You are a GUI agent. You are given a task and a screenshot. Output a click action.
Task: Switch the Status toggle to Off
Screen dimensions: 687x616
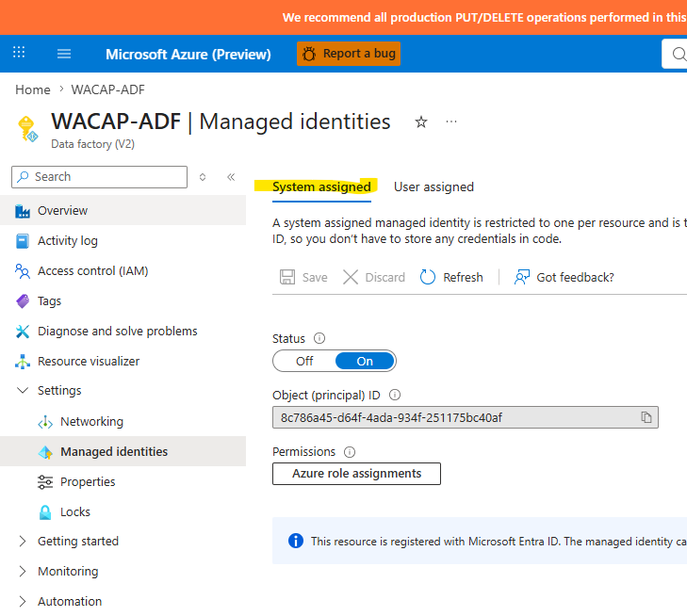304,361
